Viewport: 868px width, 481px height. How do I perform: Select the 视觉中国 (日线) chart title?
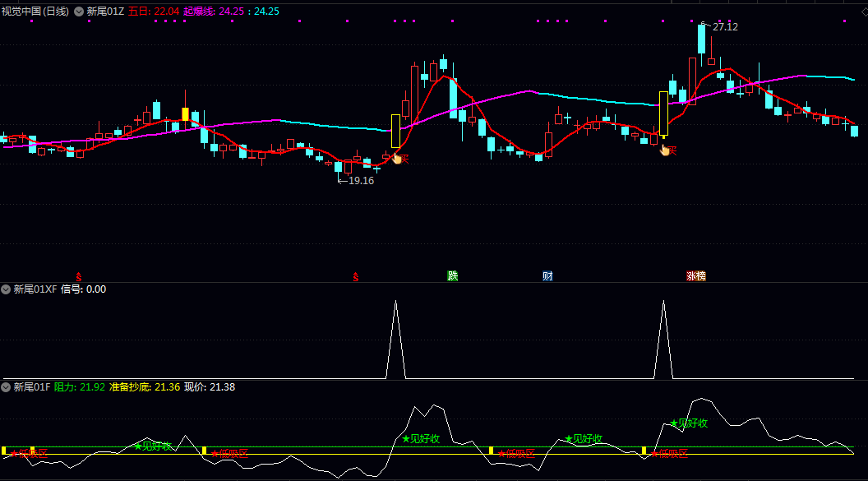35,12
